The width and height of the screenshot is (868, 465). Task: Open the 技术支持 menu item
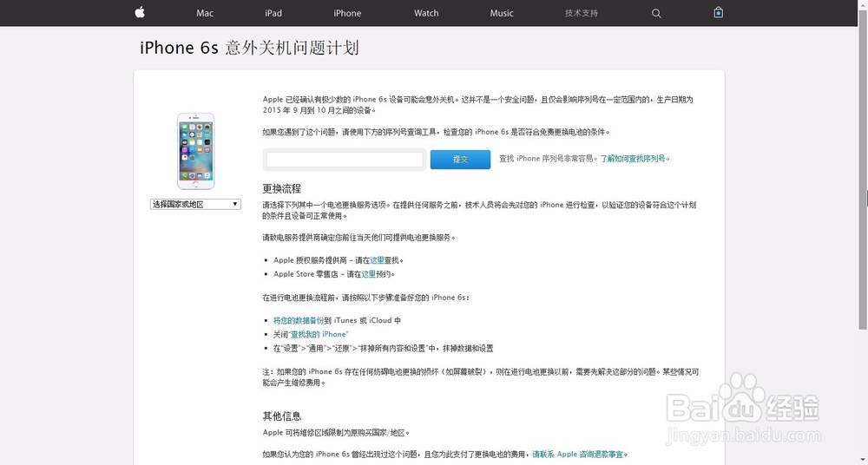[582, 13]
